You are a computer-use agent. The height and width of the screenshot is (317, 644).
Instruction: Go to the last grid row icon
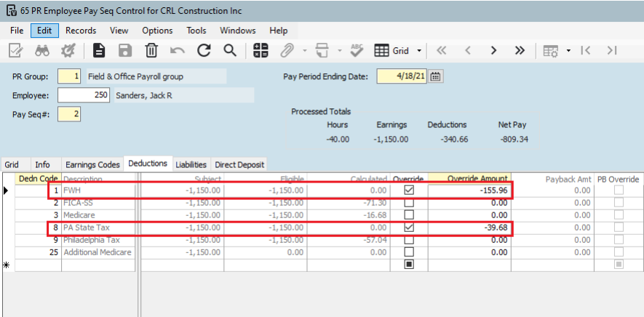pyautogui.click(x=612, y=50)
